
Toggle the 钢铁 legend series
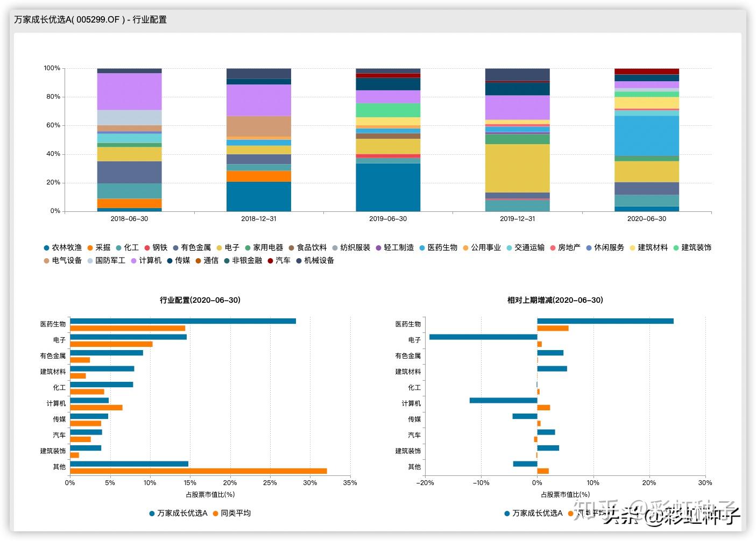coord(156,247)
